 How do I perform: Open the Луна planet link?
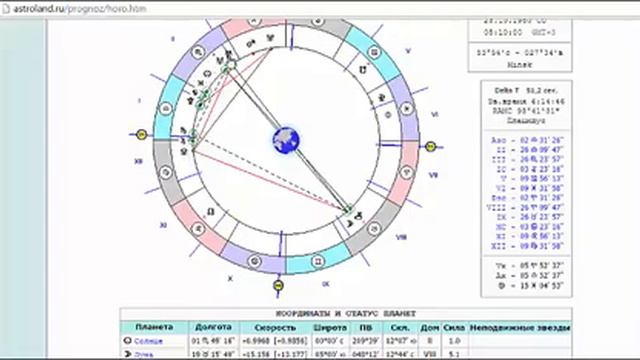(144, 355)
